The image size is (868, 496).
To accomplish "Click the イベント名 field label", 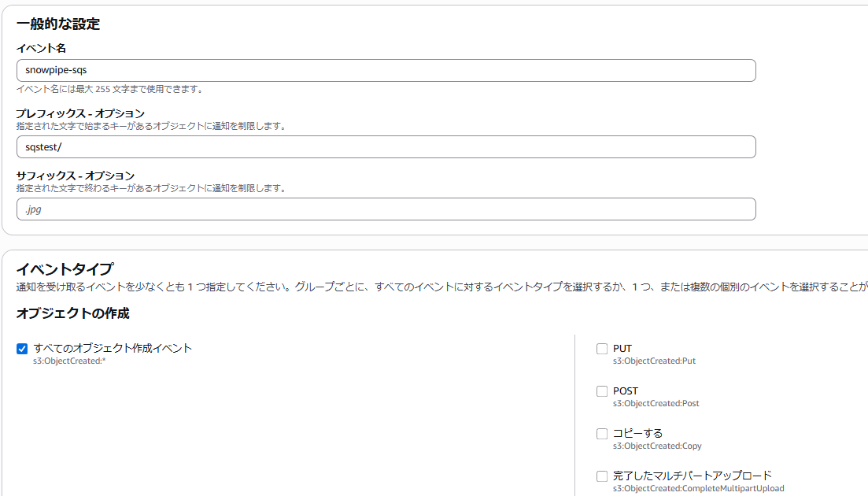I will (x=41, y=48).
